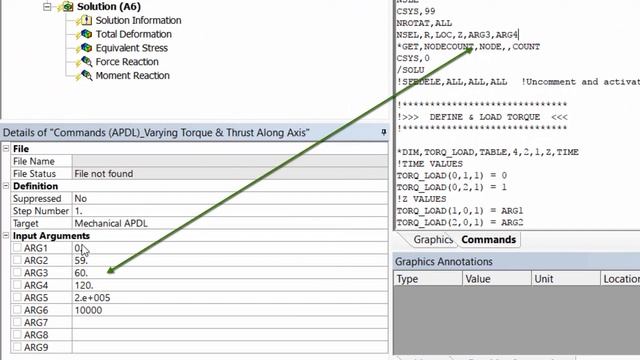Collapse the Solution (A6) tree node
This screenshot has width=640, height=360.
pos(47,7)
